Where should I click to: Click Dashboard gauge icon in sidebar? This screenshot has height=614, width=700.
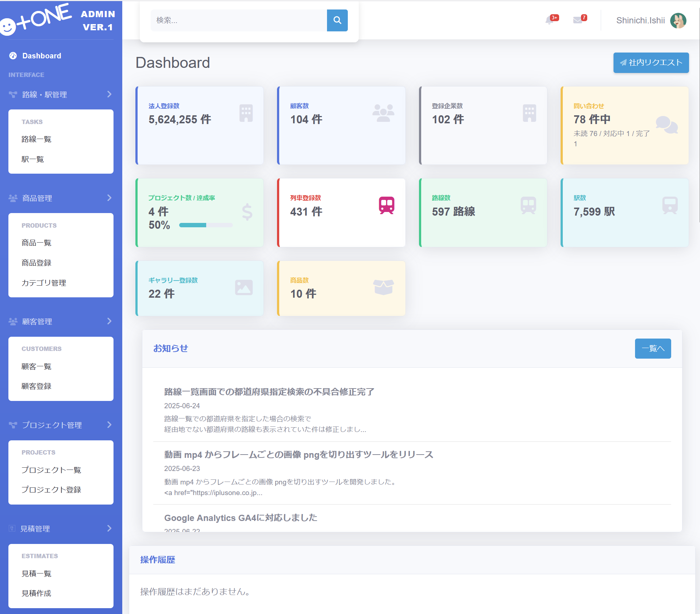pos(13,56)
